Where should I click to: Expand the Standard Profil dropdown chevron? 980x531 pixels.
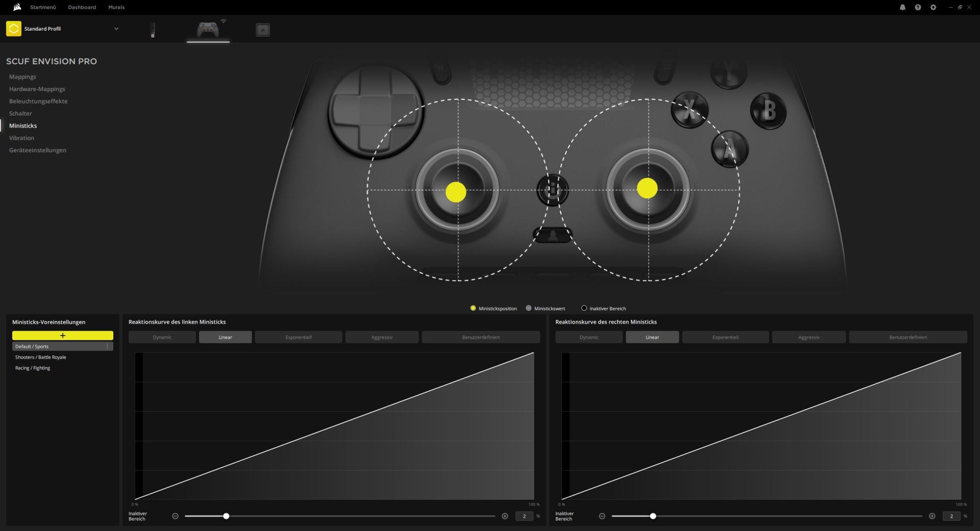(x=116, y=29)
